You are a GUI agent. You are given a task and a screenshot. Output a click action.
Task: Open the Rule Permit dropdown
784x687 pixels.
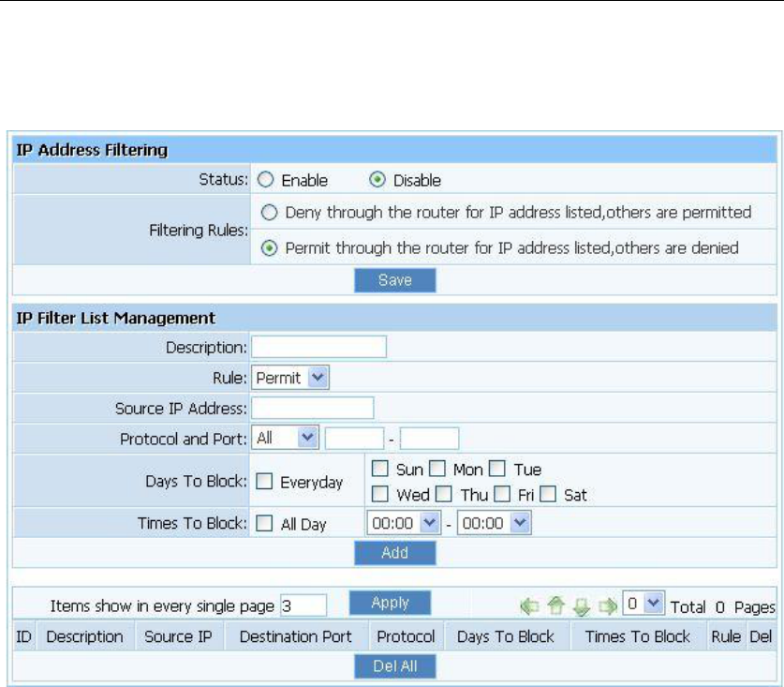coord(290,378)
